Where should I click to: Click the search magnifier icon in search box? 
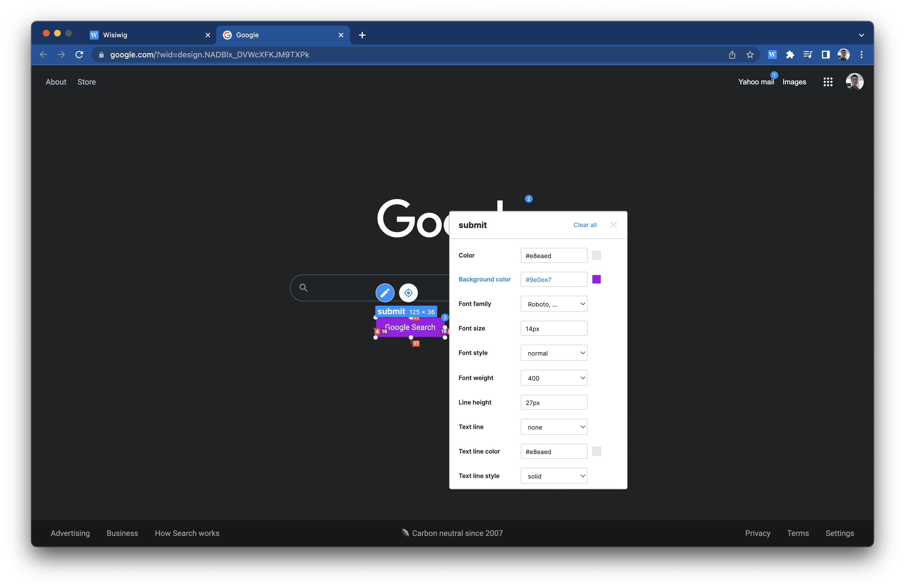point(303,288)
